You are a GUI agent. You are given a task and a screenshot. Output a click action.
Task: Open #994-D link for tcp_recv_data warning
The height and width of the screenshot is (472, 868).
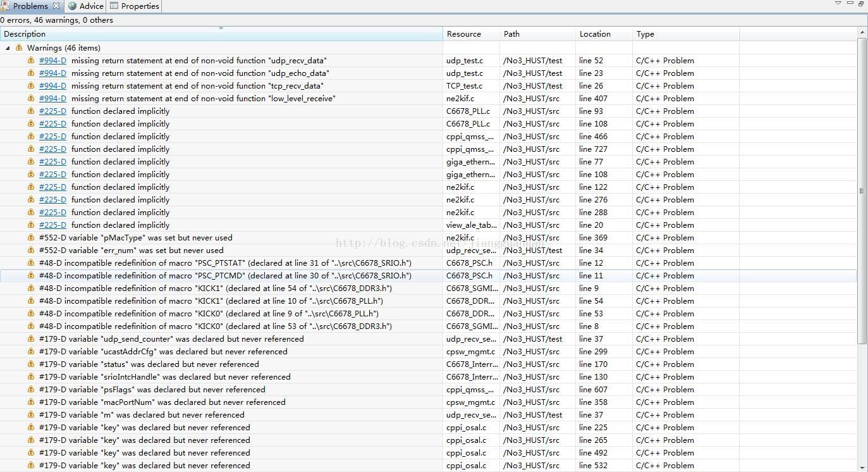(52, 86)
